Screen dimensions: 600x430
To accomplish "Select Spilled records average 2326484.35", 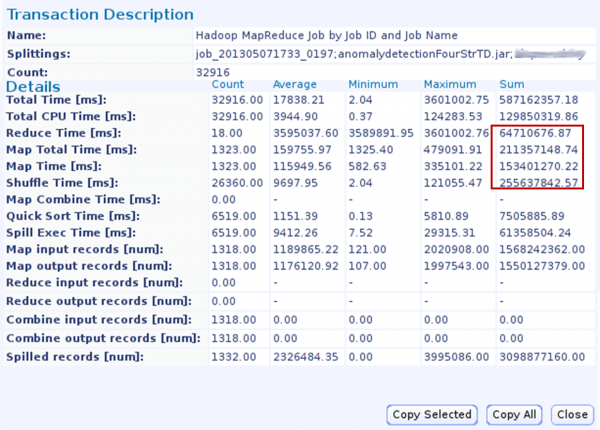I will coord(306,357).
